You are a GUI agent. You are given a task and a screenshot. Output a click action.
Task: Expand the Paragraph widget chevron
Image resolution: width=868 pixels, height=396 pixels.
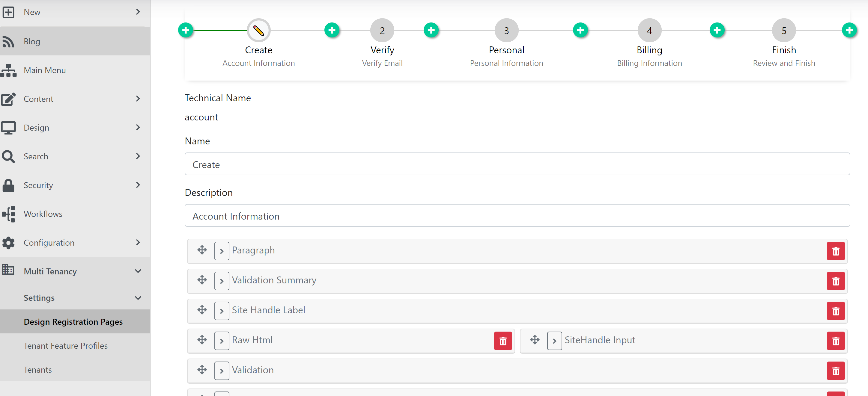point(221,251)
